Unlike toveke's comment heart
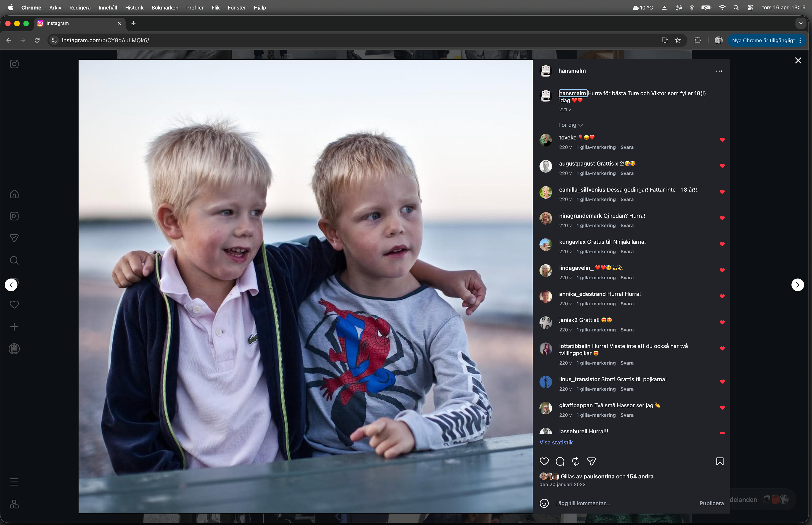 tap(722, 140)
